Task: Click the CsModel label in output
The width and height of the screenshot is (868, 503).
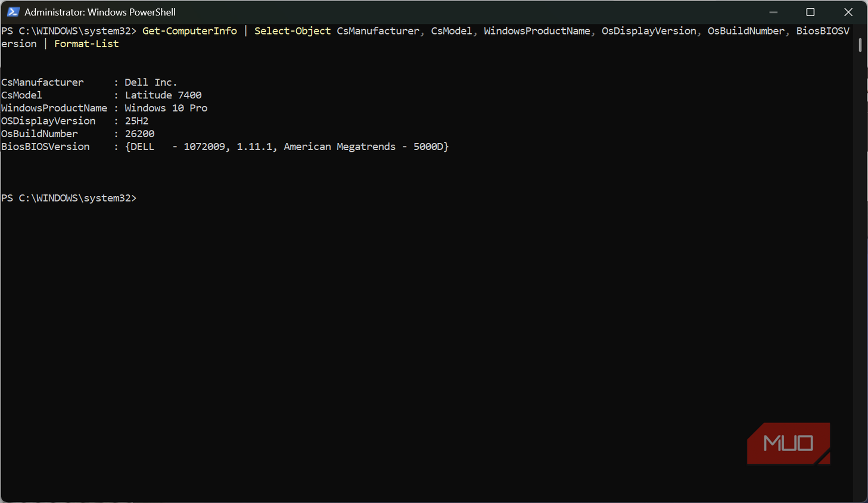Action: tap(21, 95)
